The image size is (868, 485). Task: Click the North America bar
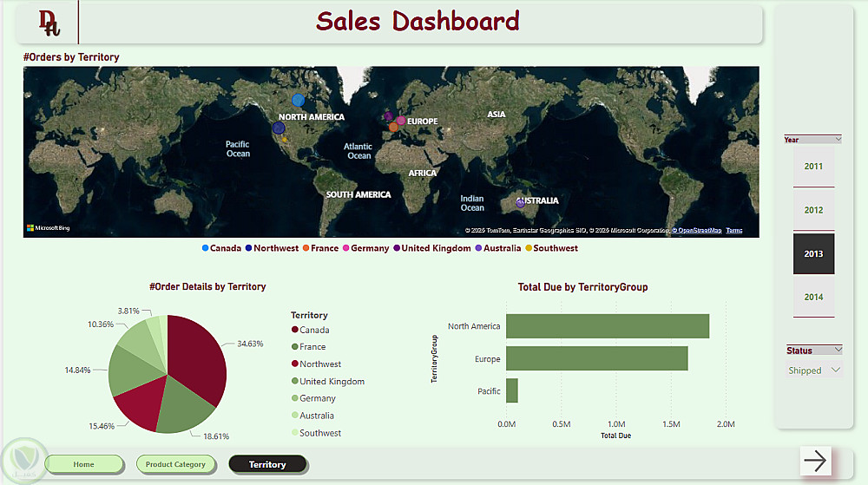coord(608,325)
